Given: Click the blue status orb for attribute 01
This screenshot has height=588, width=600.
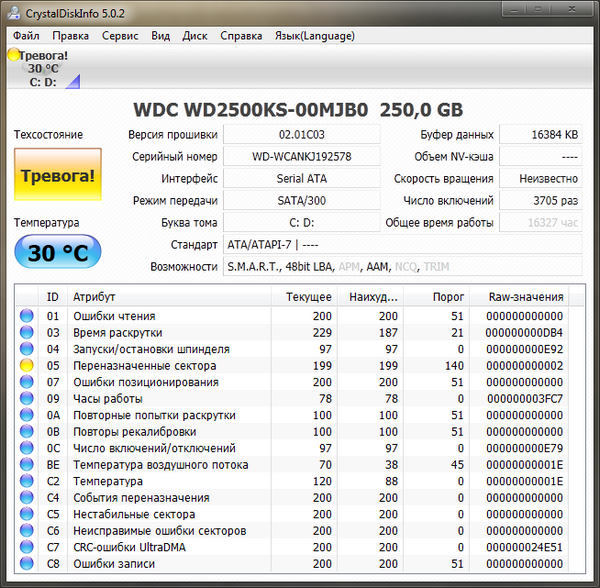Looking at the screenshot, I should point(26,316).
